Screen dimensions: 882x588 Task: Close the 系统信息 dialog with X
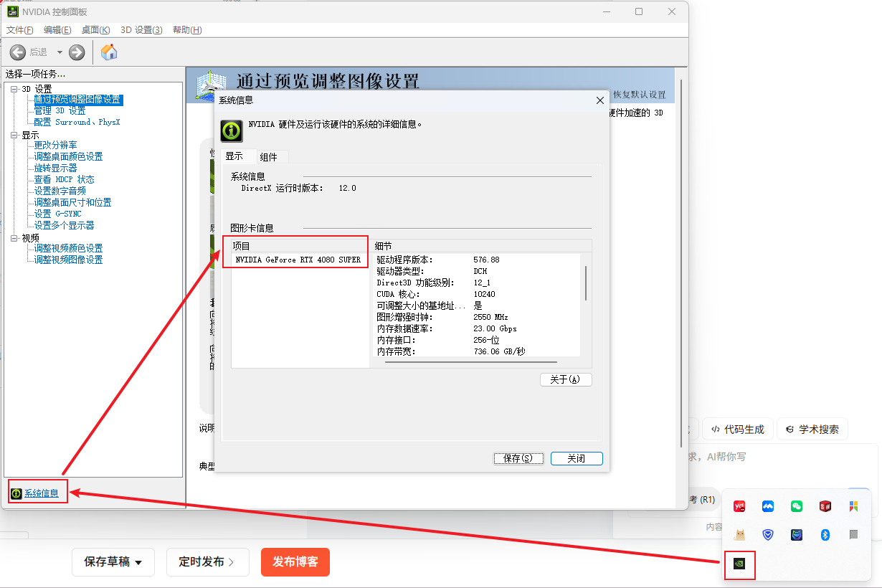click(600, 100)
